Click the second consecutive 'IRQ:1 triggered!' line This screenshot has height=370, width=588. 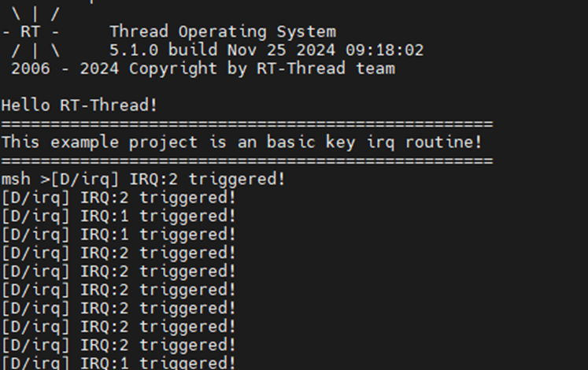(x=119, y=235)
